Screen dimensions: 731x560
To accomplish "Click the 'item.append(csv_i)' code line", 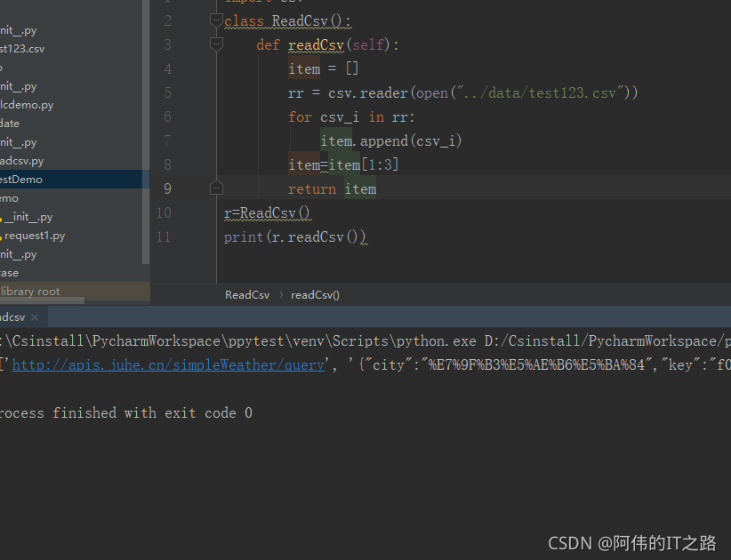I will pos(390,140).
